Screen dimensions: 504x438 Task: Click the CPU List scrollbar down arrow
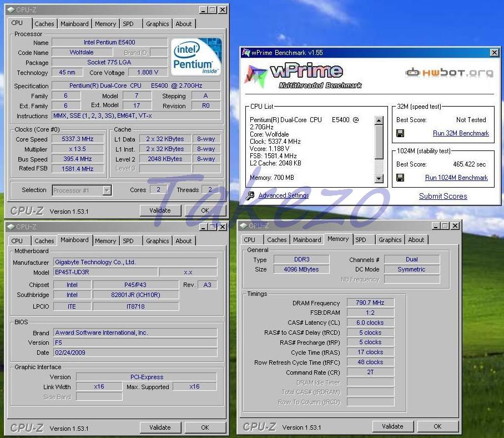[x=379, y=179]
